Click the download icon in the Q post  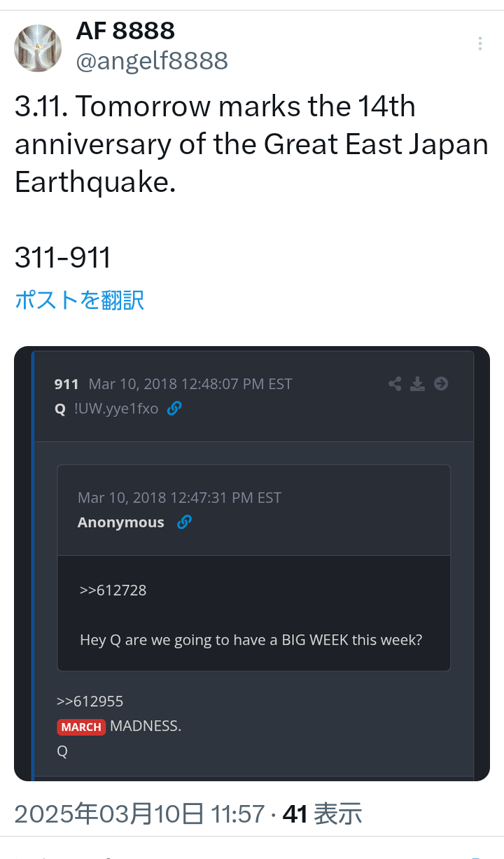[x=417, y=384]
